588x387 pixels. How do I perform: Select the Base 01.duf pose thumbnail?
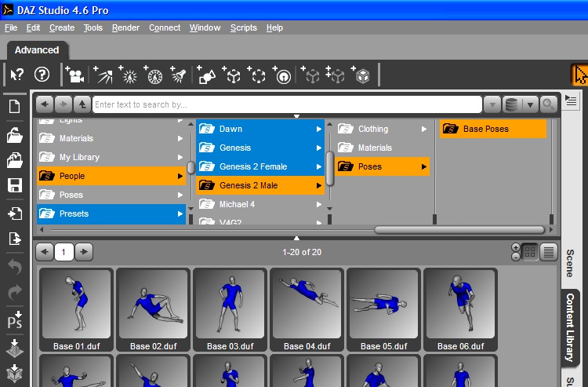(77, 310)
